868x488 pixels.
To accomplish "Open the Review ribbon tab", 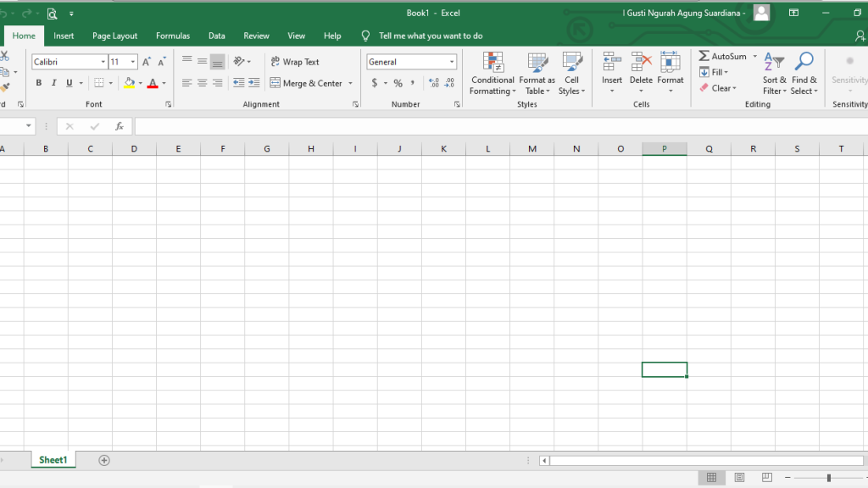I will coord(256,36).
